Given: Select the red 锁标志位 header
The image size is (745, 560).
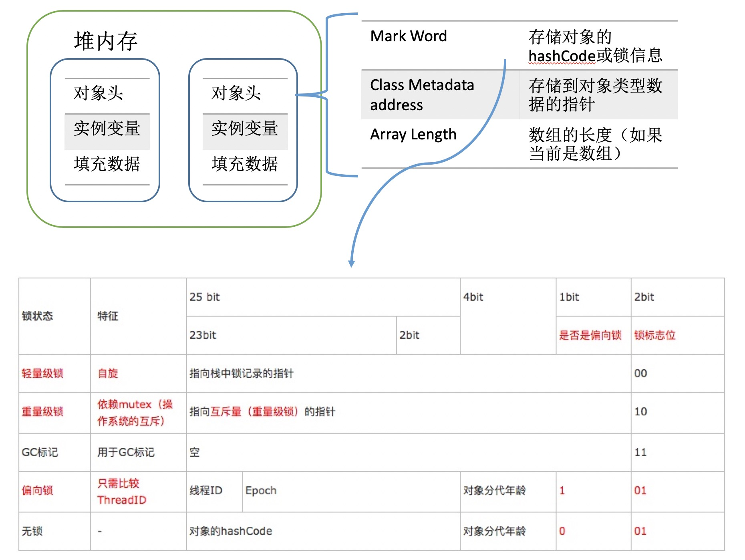Looking at the screenshot, I should pos(654,335).
